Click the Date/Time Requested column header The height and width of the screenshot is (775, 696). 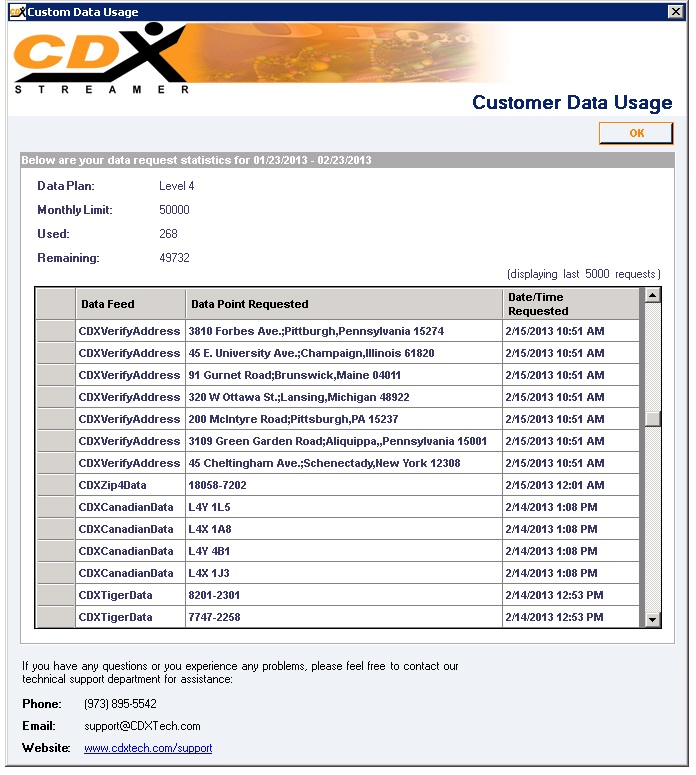pyautogui.click(x=571, y=304)
